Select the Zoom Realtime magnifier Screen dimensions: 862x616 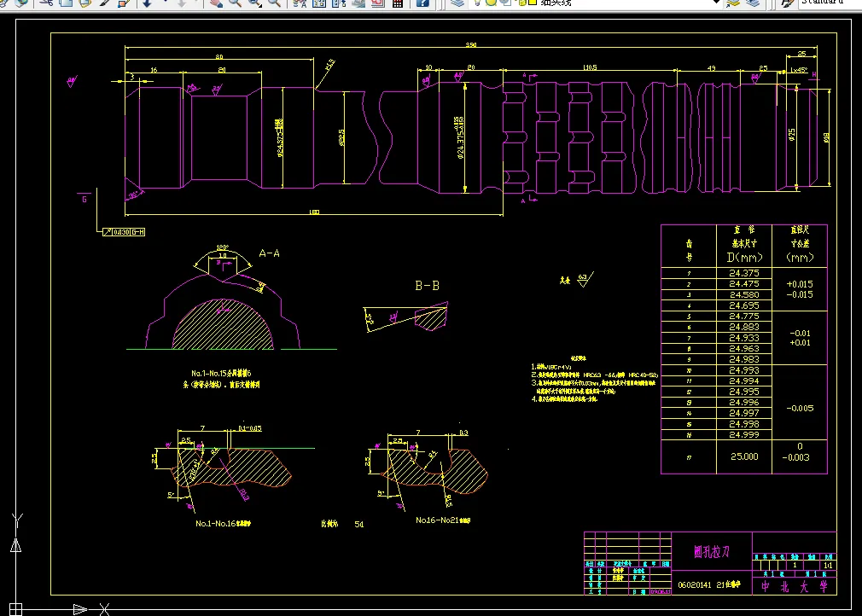coord(235,3)
